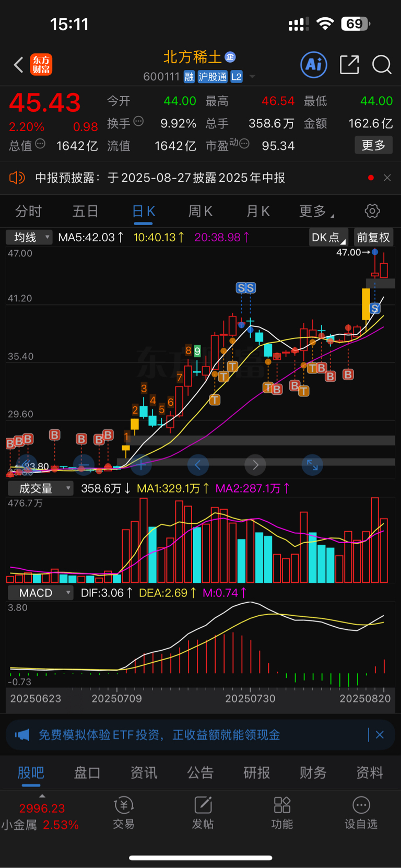
Task: Tap the 45.43 current price
Action: tap(45, 102)
